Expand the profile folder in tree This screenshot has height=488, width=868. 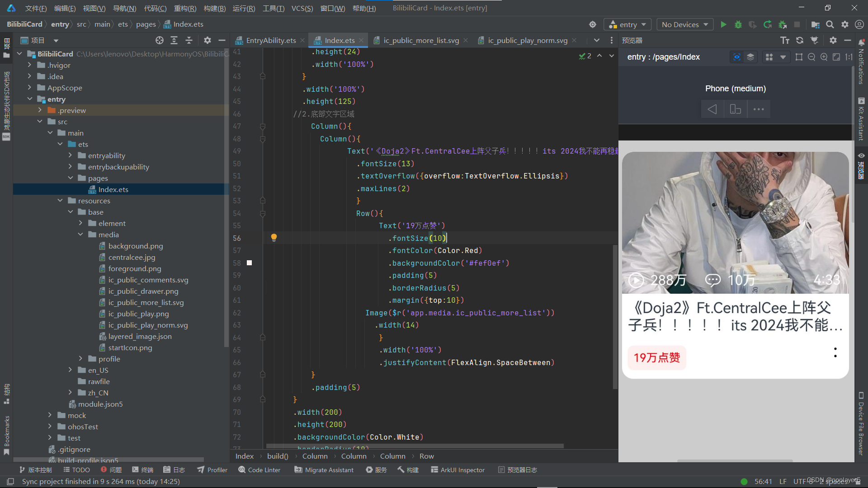[x=80, y=359]
